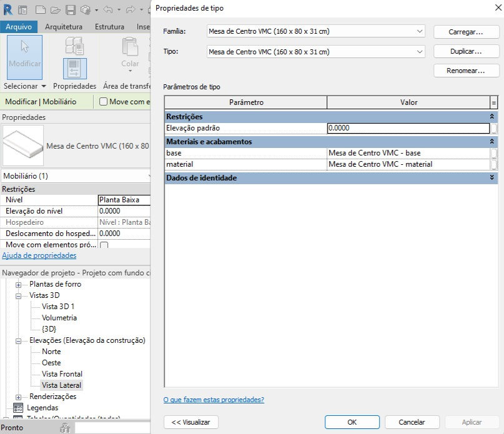Expand the Plantas de forro node
This screenshot has height=434, width=504.
click(19, 285)
